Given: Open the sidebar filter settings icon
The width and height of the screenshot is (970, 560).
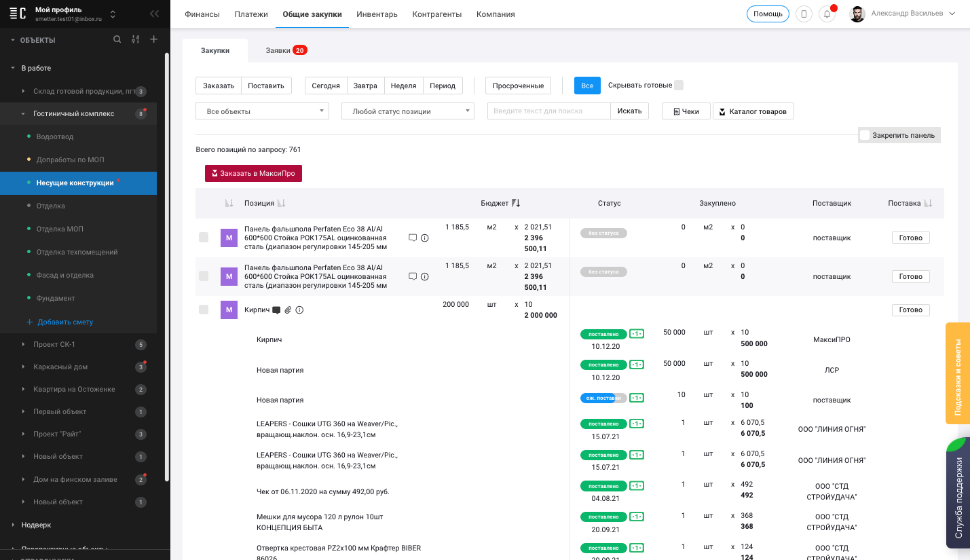Looking at the screenshot, I should click(136, 39).
